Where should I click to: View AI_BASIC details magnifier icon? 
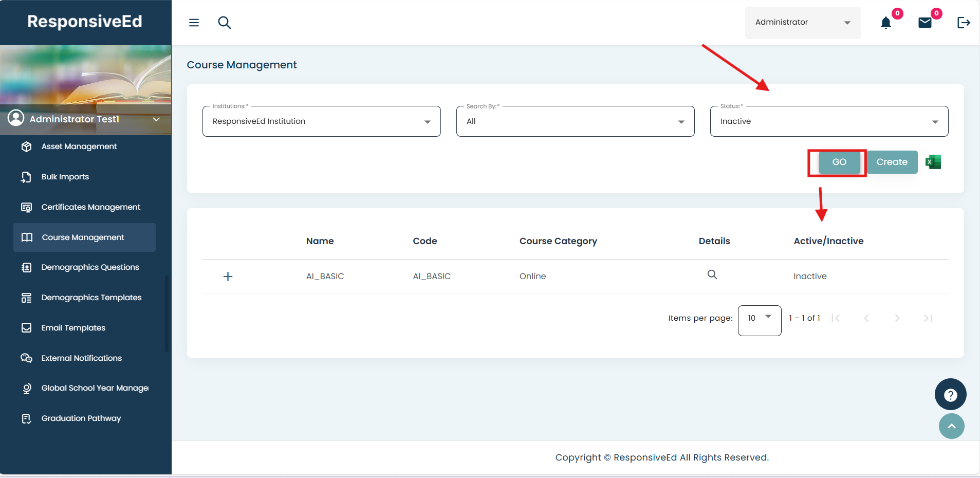click(x=712, y=275)
